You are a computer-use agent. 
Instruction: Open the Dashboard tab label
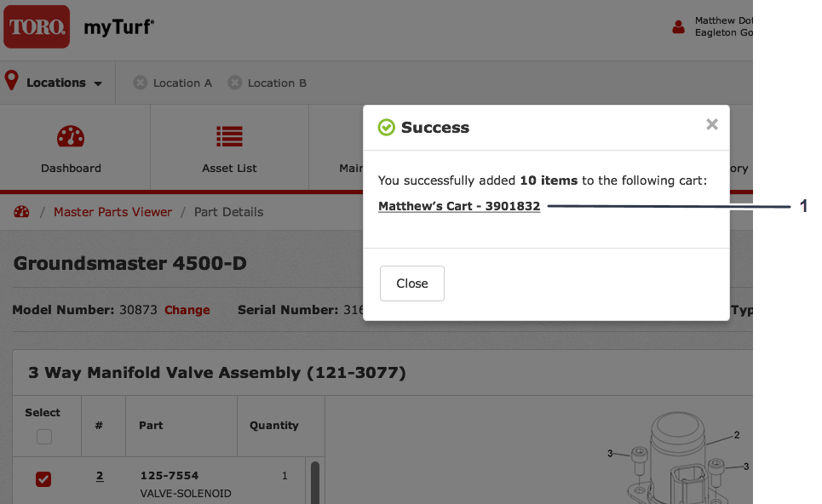71,169
